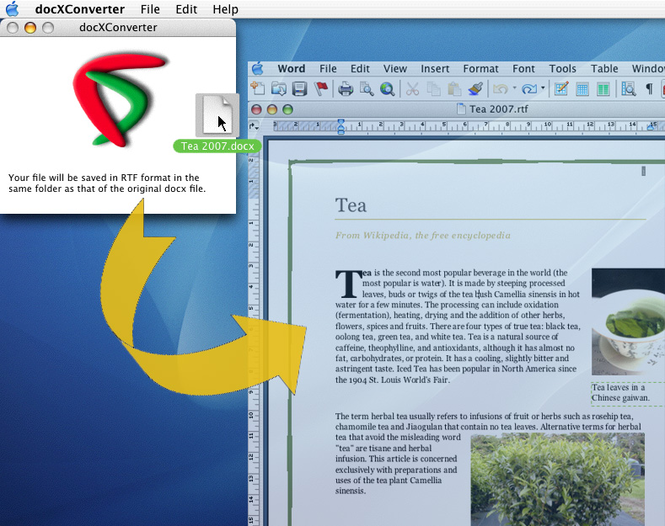This screenshot has width=665, height=526.
Task: Open the Redo history dropdown arrow
Action: [542, 88]
